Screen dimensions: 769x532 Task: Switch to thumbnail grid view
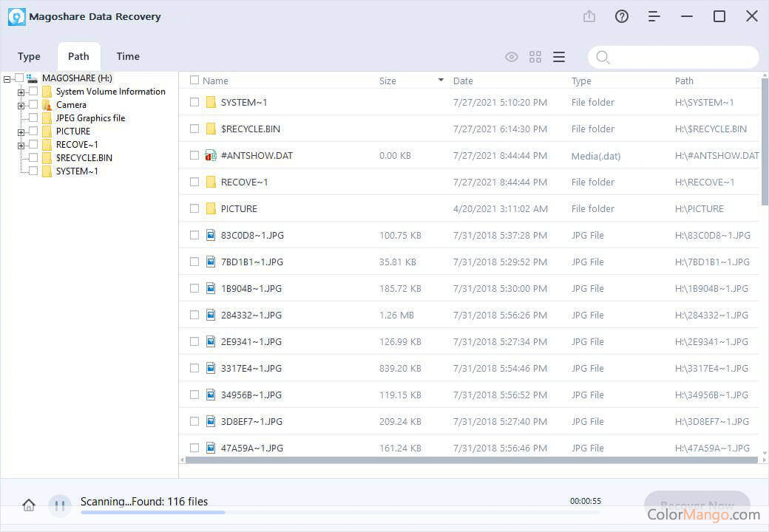click(535, 57)
